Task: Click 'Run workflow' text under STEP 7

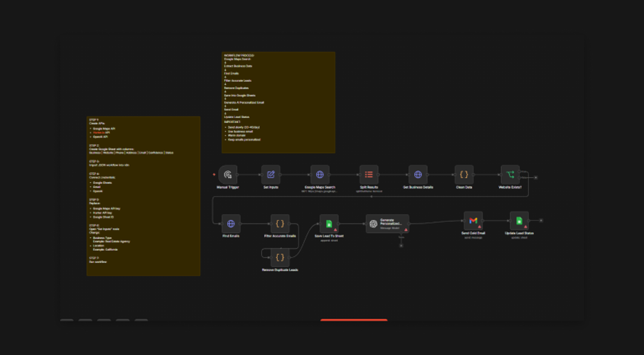Action: coord(98,262)
